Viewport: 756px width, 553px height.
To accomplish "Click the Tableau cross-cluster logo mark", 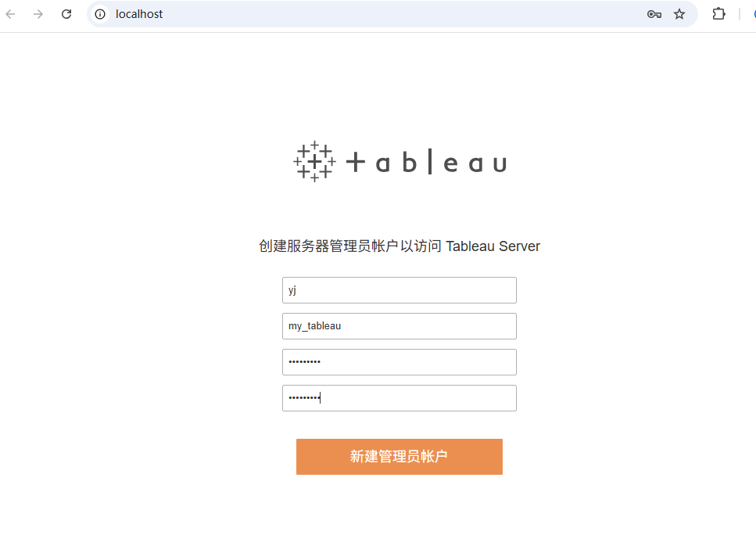I will (x=314, y=162).
